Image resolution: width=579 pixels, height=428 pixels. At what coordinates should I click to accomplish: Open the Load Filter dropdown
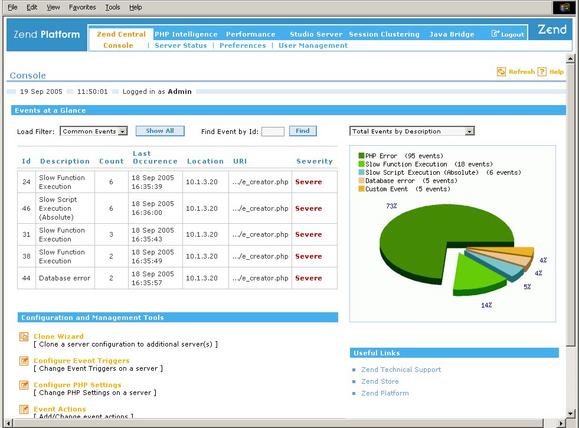(94, 131)
